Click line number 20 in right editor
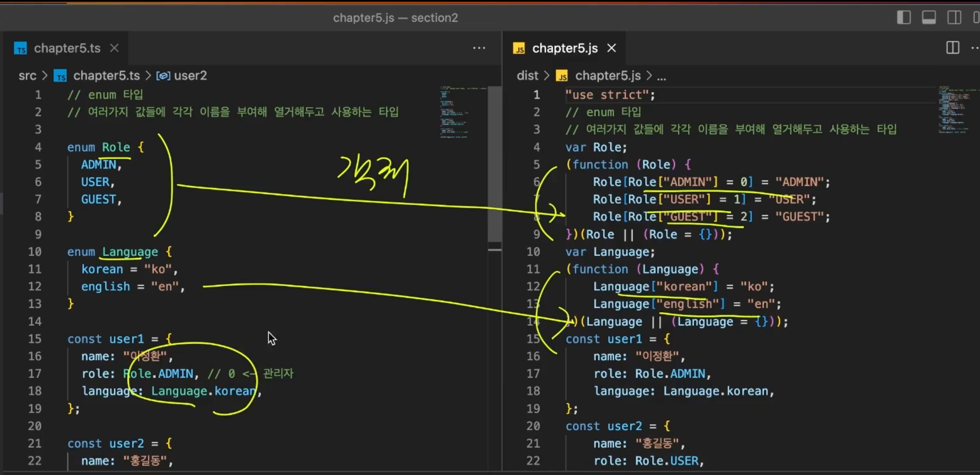 pyautogui.click(x=533, y=426)
